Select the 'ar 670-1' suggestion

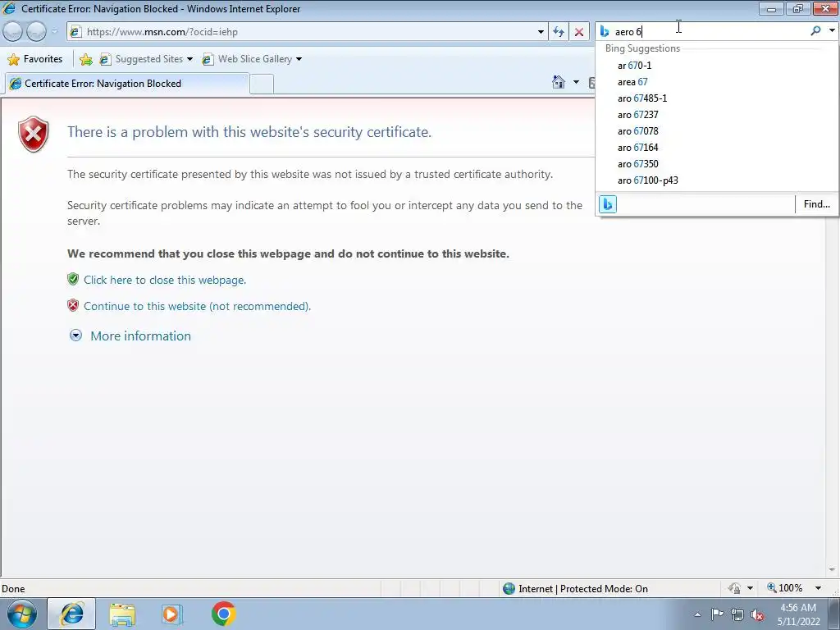pyautogui.click(x=717, y=66)
